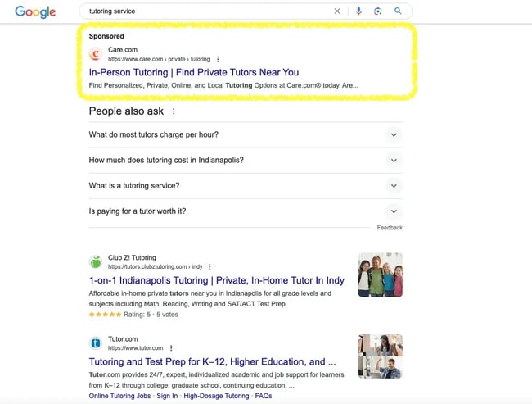Viewport: 532px width, 404px height.
Task: Open Google Lens image search icon
Action: click(378, 11)
